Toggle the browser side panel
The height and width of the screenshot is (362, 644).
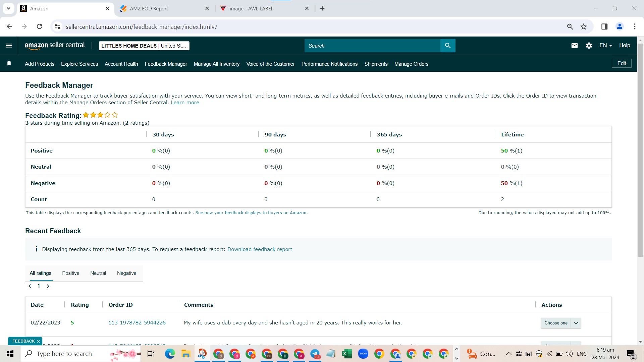click(604, 26)
